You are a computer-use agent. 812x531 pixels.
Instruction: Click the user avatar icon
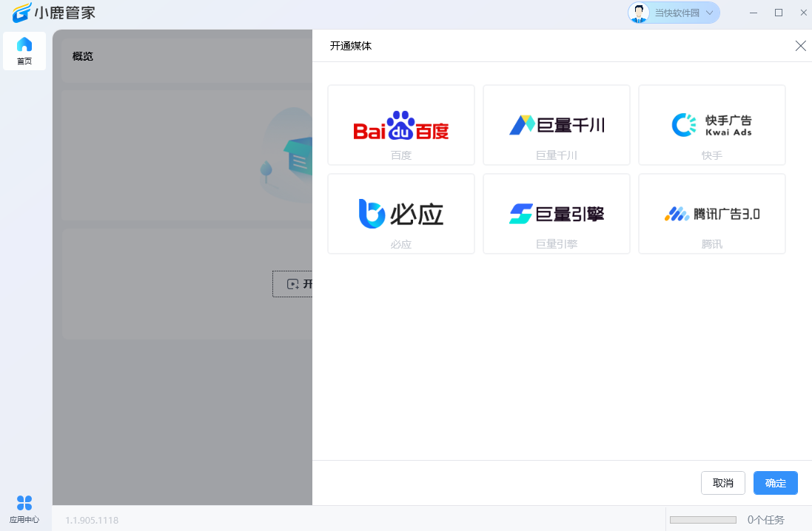639,13
